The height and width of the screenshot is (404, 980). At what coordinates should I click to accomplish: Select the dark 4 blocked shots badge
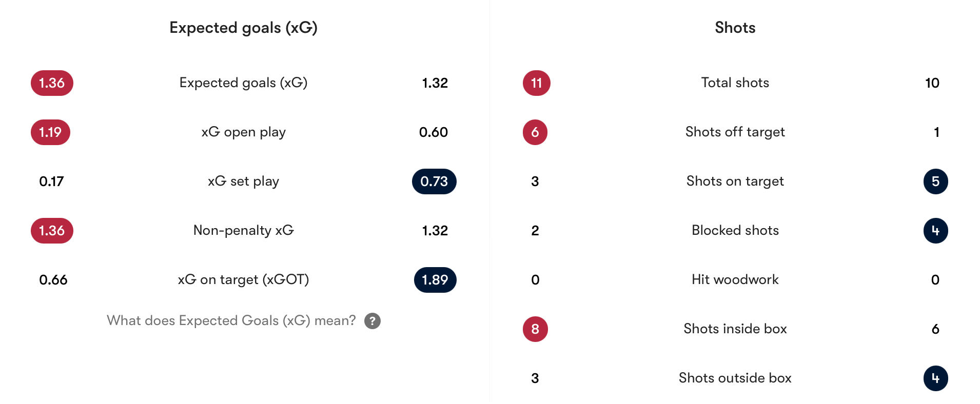point(935,231)
